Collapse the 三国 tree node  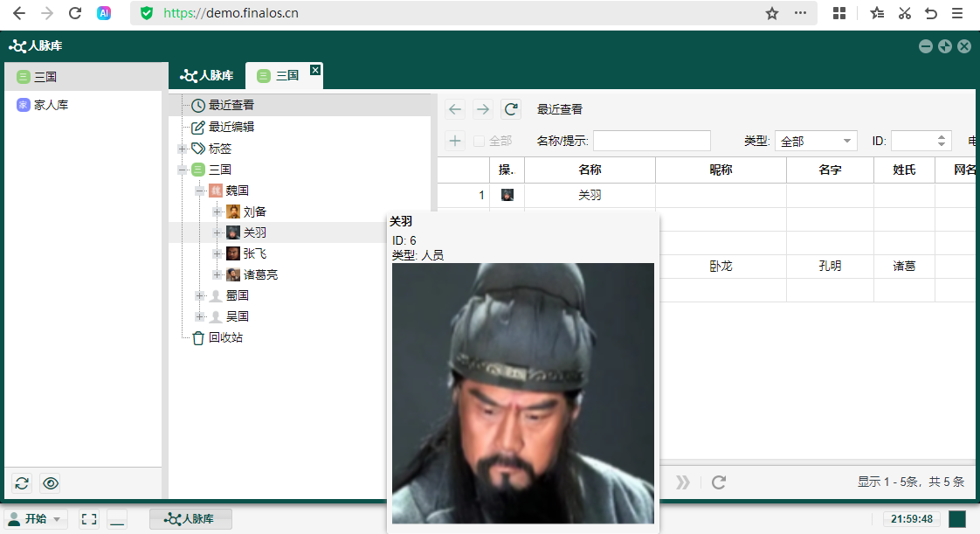(x=183, y=170)
